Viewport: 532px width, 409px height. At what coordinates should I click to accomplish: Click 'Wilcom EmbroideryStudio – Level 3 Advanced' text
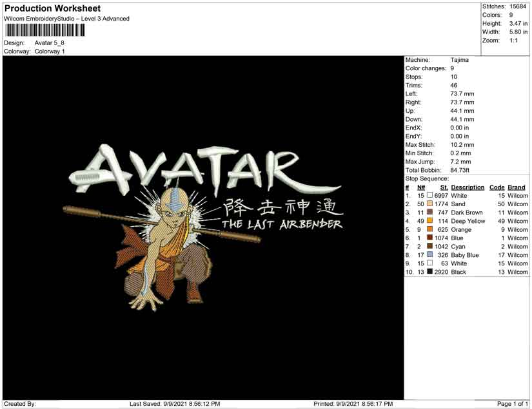[x=66, y=19]
